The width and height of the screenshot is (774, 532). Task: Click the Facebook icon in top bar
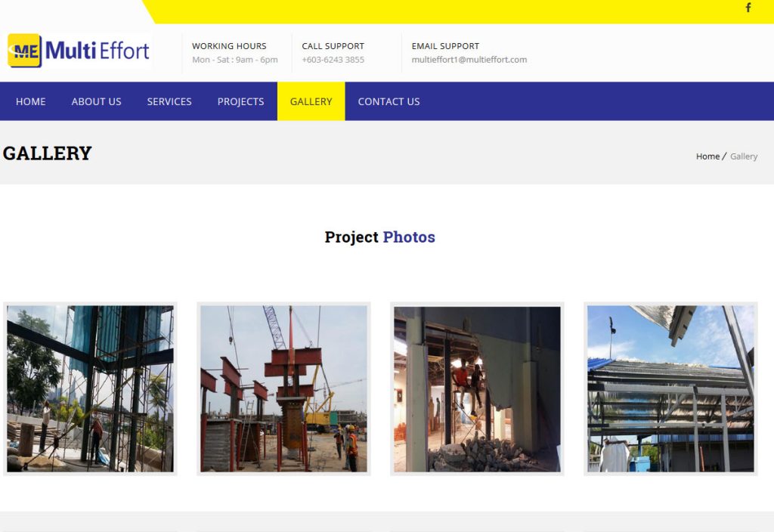(748, 8)
